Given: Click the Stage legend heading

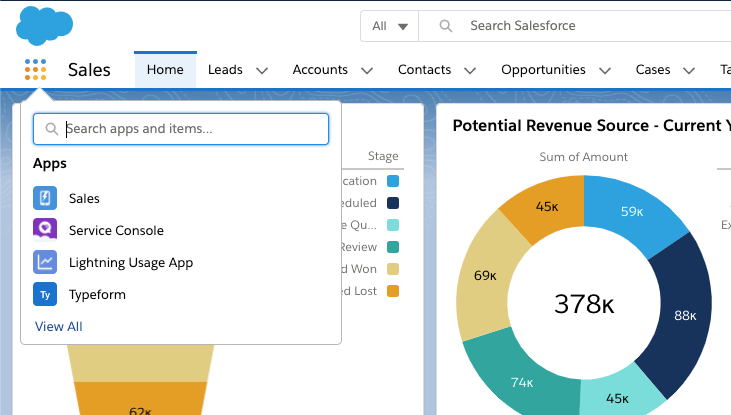Looking at the screenshot, I should pos(383,156).
